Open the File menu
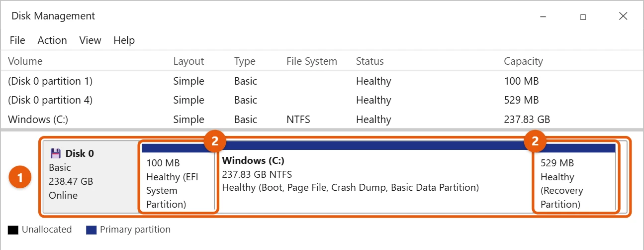Screen dimensions: 644x250 point(17,40)
